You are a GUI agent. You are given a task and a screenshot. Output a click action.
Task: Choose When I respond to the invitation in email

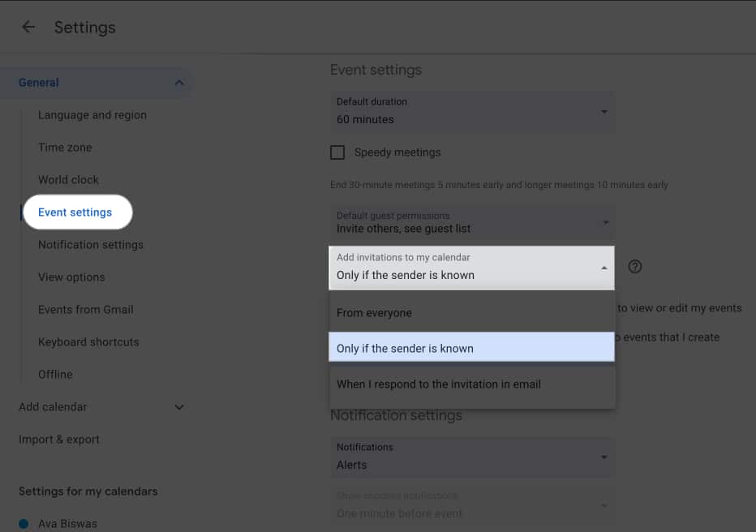coord(471,384)
